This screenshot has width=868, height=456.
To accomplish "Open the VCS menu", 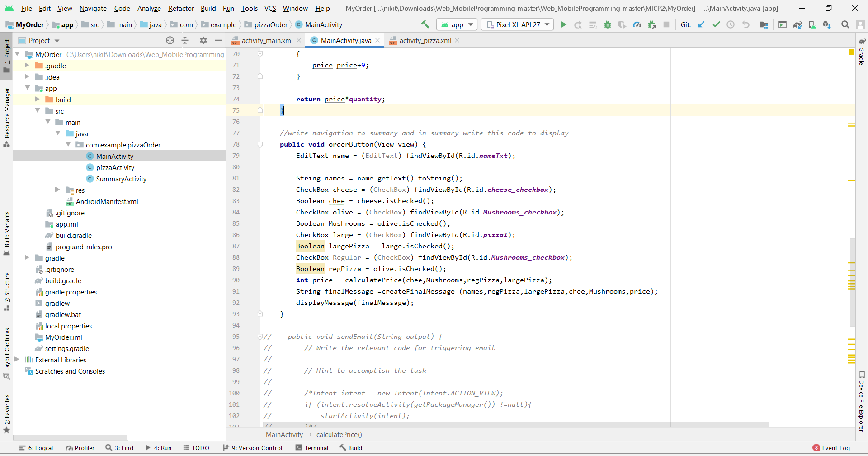I will click(x=270, y=8).
